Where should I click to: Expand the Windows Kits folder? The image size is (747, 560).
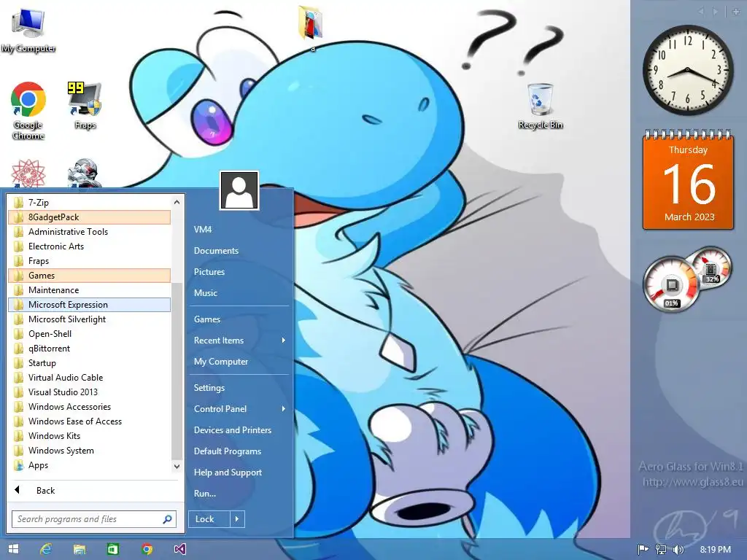[x=89, y=436]
